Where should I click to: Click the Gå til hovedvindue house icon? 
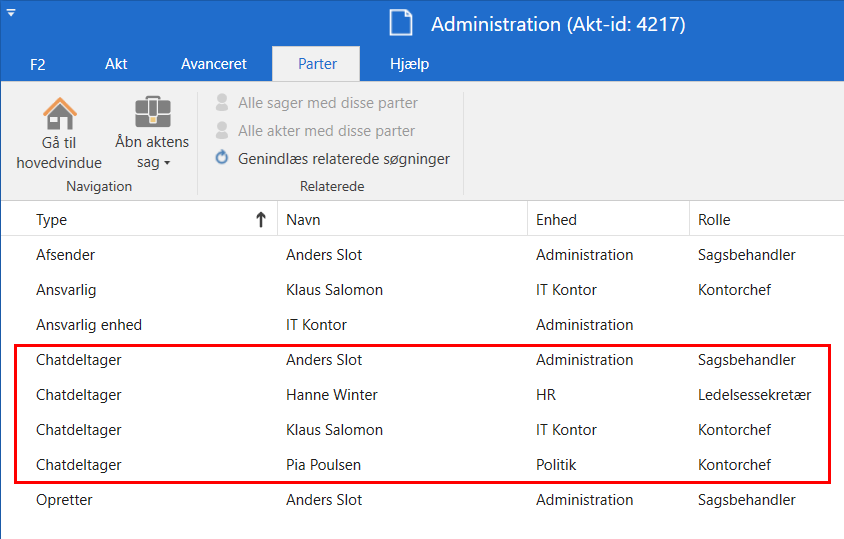click(x=59, y=113)
